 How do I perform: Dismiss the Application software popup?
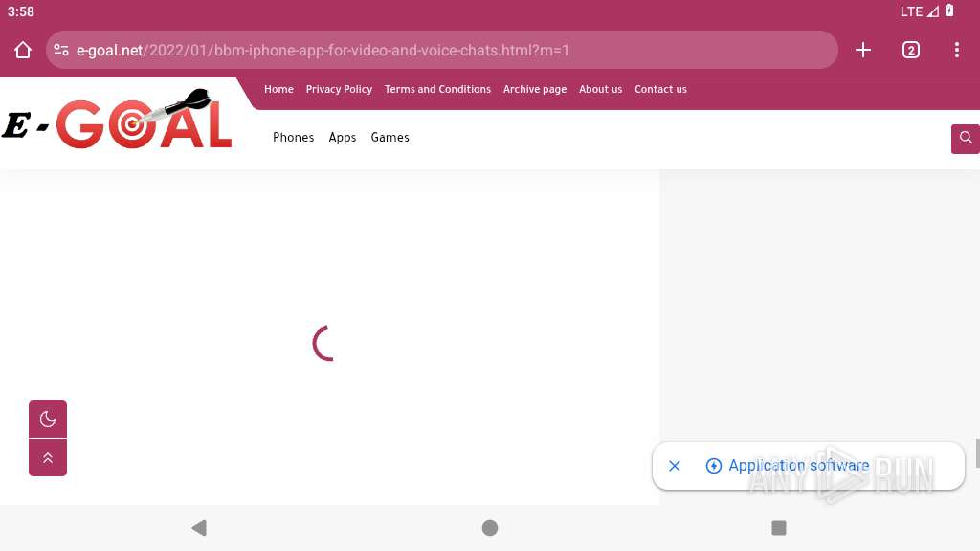[x=675, y=466]
